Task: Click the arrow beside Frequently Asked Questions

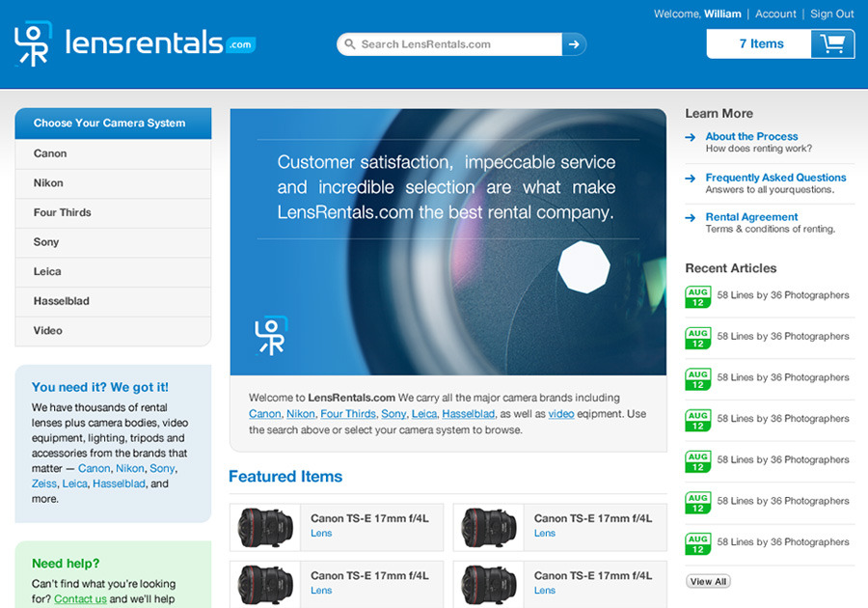Action: click(691, 179)
